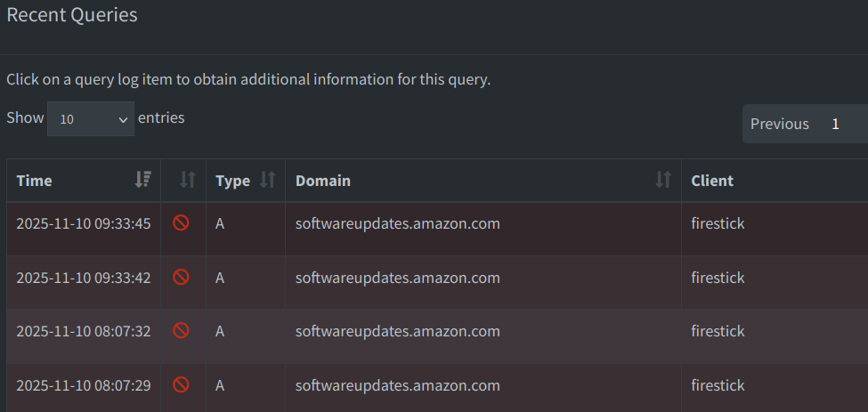The width and height of the screenshot is (868, 412).
Task: Click blocked icon for 08:07:29 query
Action: click(x=181, y=385)
